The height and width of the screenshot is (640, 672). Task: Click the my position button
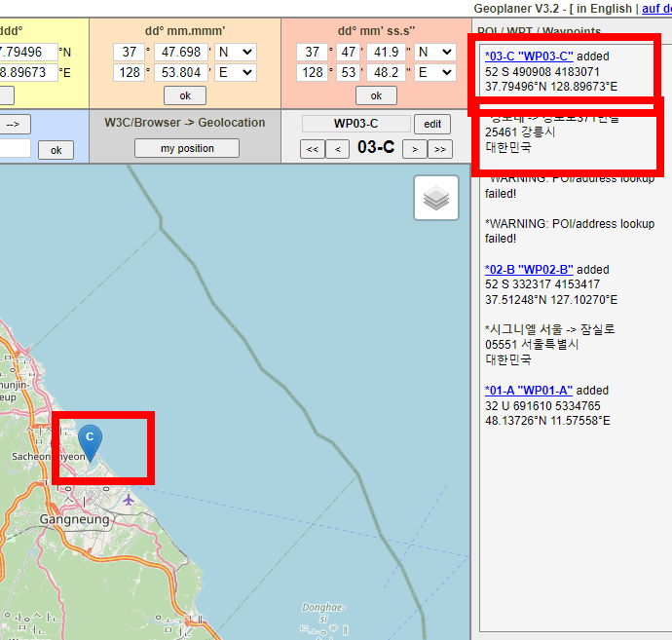pos(187,148)
